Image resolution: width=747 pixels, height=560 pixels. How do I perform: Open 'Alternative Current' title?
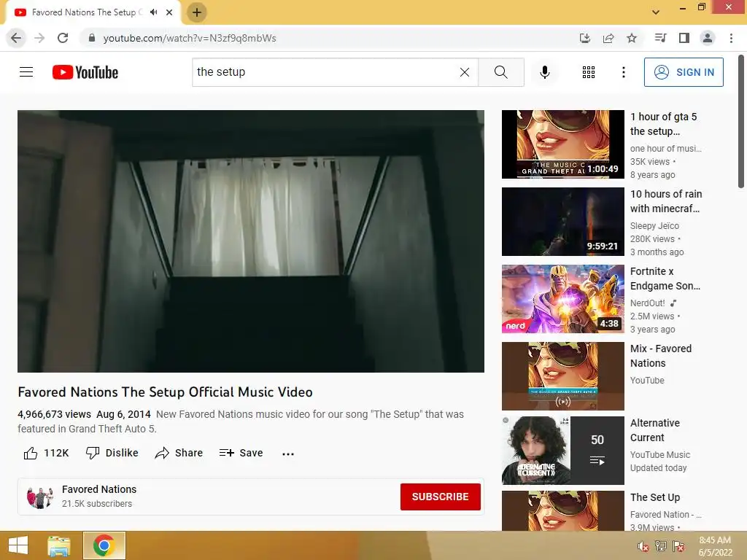pyautogui.click(x=654, y=430)
